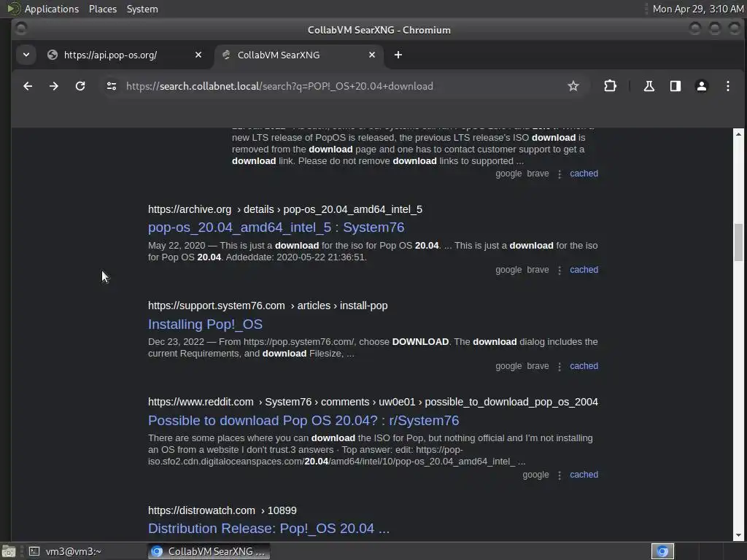Open more options dots for archive.org result

[x=560, y=270]
